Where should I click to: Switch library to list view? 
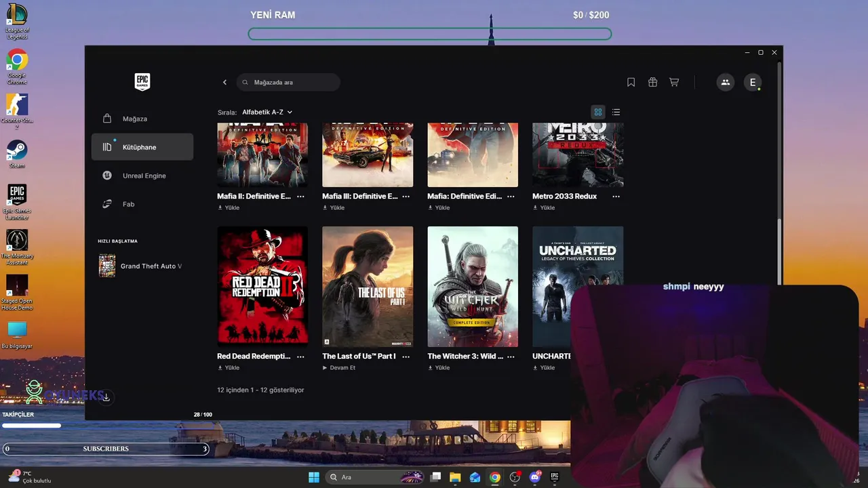pos(616,112)
